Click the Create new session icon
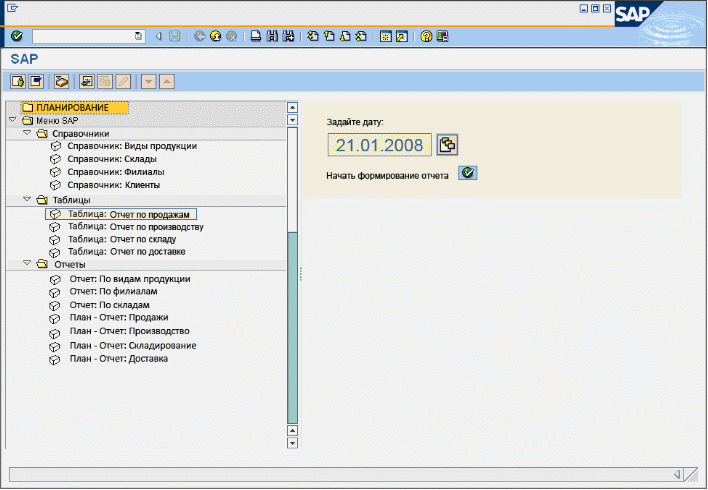Image resolution: width=708 pixels, height=490 pixels. (x=385, y=36)
